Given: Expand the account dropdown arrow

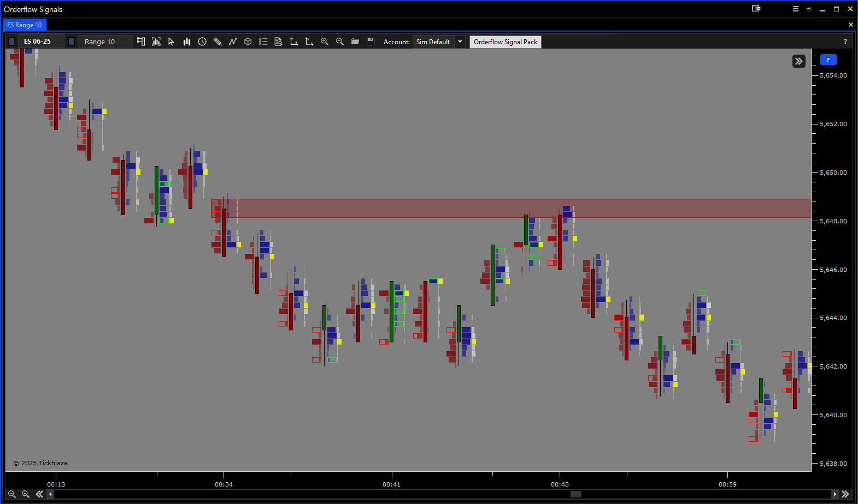Looking at the screenshot, I should [460, 41].
